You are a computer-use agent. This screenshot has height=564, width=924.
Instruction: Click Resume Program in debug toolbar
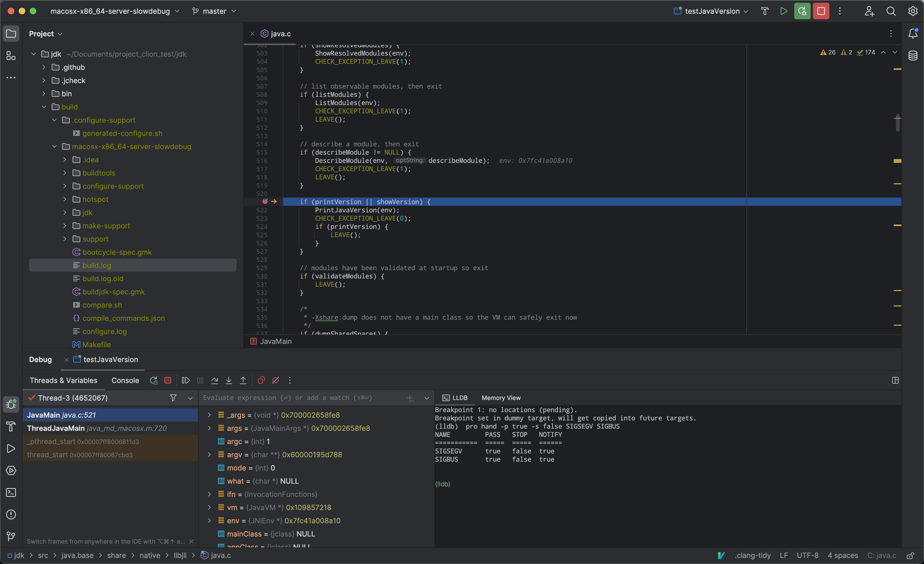186,380
